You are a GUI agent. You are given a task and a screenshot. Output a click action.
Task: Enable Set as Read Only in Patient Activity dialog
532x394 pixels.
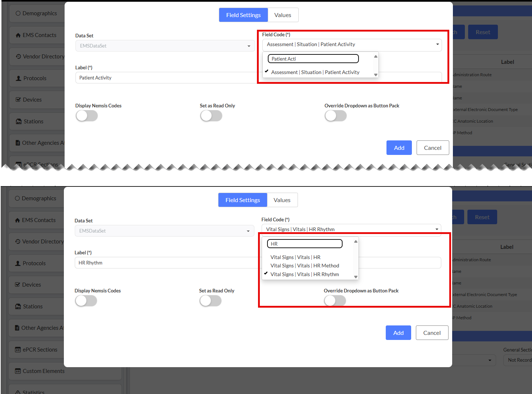[211, 116]
